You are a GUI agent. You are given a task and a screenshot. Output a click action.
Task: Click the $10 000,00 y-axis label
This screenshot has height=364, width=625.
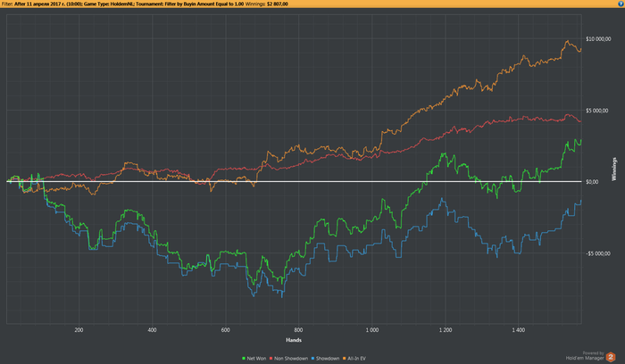[598, 39]
